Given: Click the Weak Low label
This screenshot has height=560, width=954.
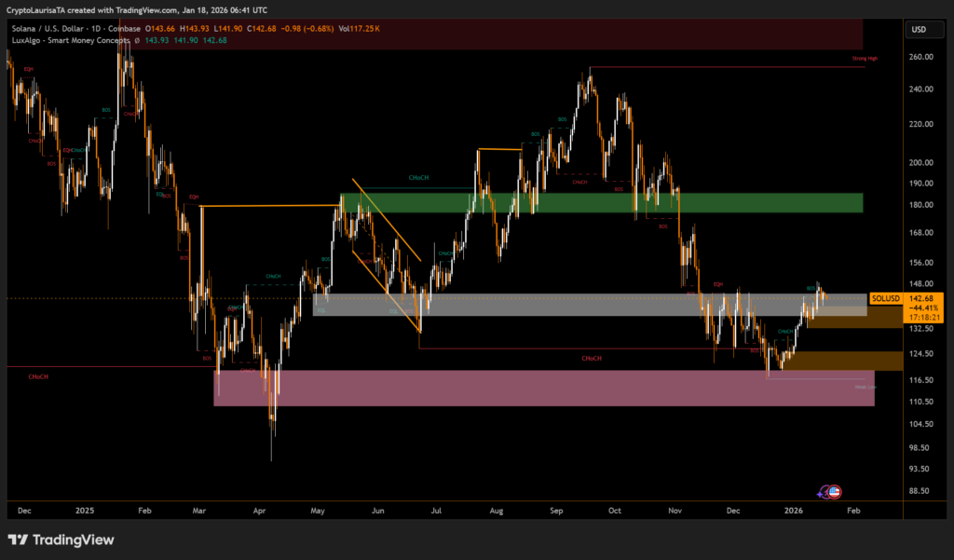Looking at the screenshot, I should pyautogui.click(x=865, y=385).
